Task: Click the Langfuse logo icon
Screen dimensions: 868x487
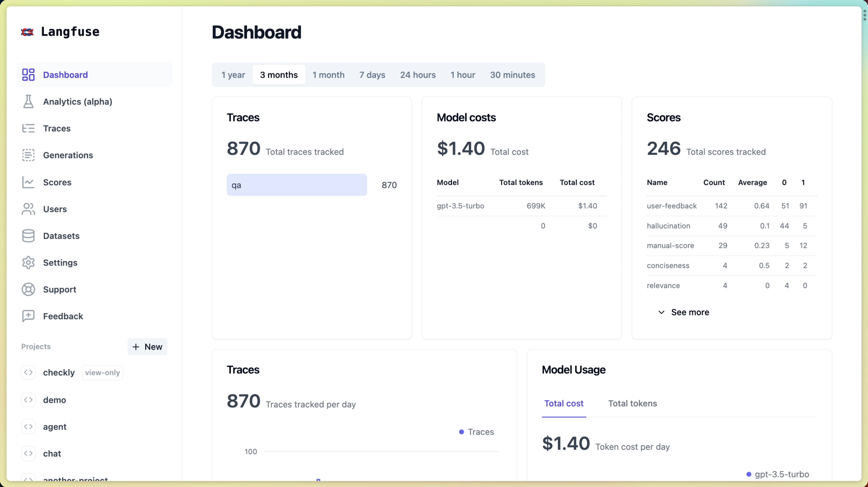Action: pos(28,31)
